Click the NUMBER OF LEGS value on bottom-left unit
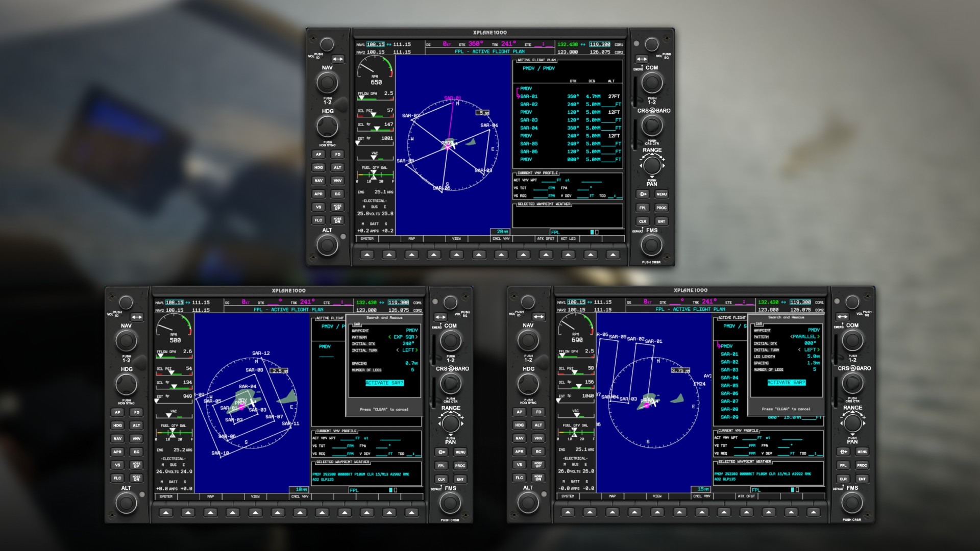The height and width of the screenshot is (551, 980). (412, 370)
